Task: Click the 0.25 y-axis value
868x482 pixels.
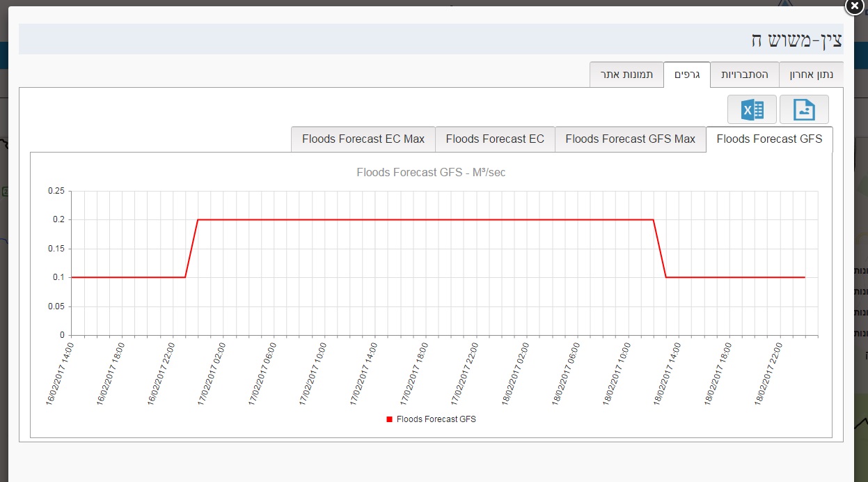Action: coord(56,191)
